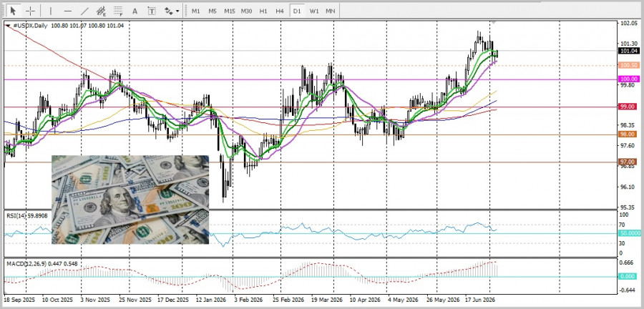
Task: Select the text 'A' tool
Action: [135, 11]
